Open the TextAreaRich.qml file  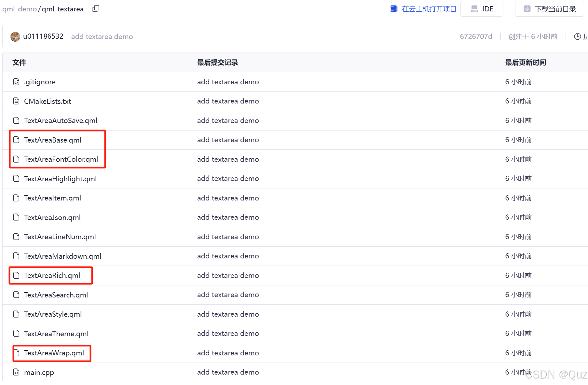[x=52, y=275]
